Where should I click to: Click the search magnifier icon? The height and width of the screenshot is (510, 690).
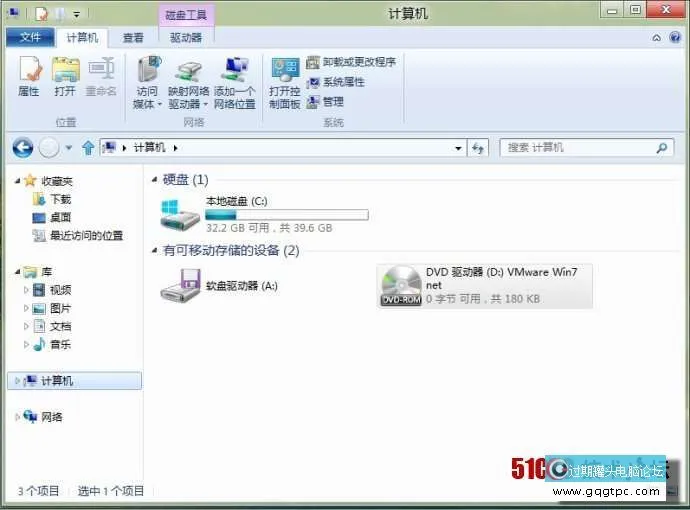point(661,147)
